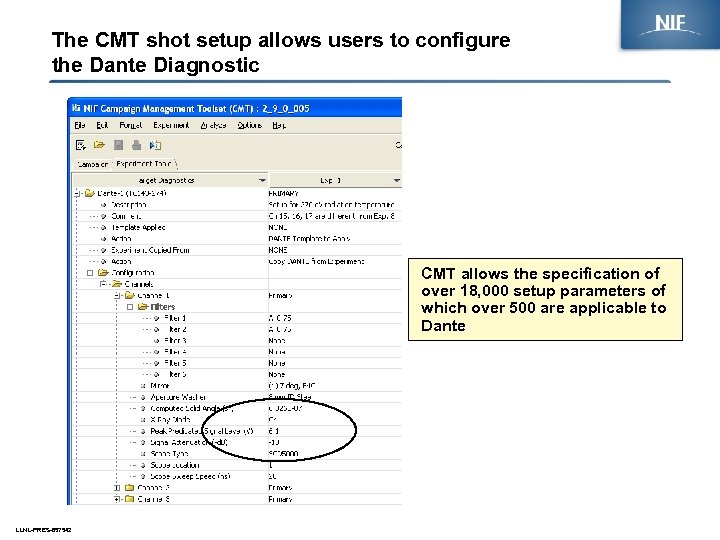Click the Copy DANTE From Experiment value
720x540 pixels.
point(316,261)
